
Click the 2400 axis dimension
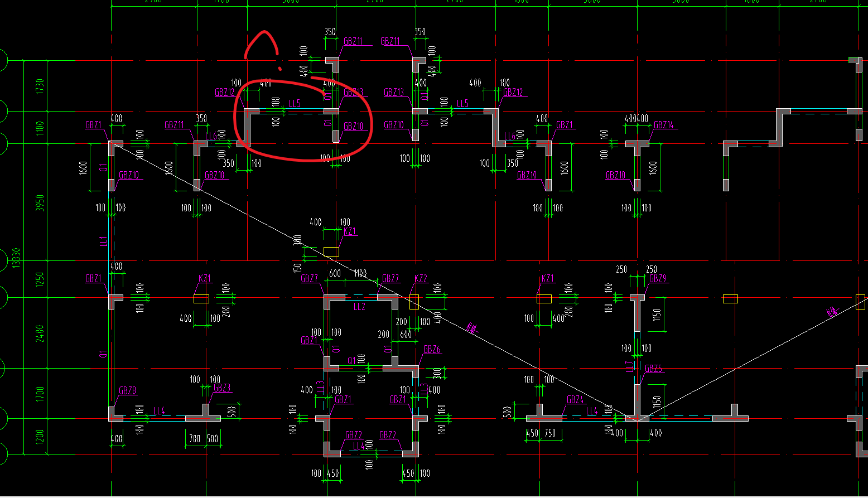click(x=40, y=333)
